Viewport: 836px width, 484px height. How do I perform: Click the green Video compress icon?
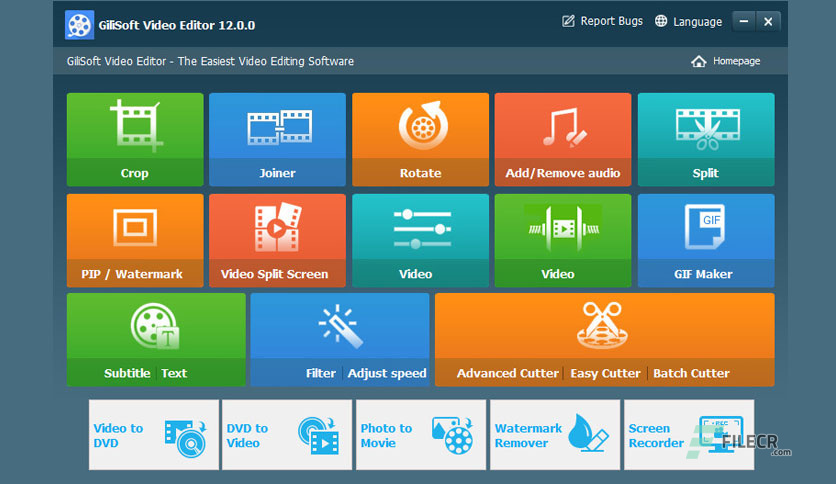point(564,229)
